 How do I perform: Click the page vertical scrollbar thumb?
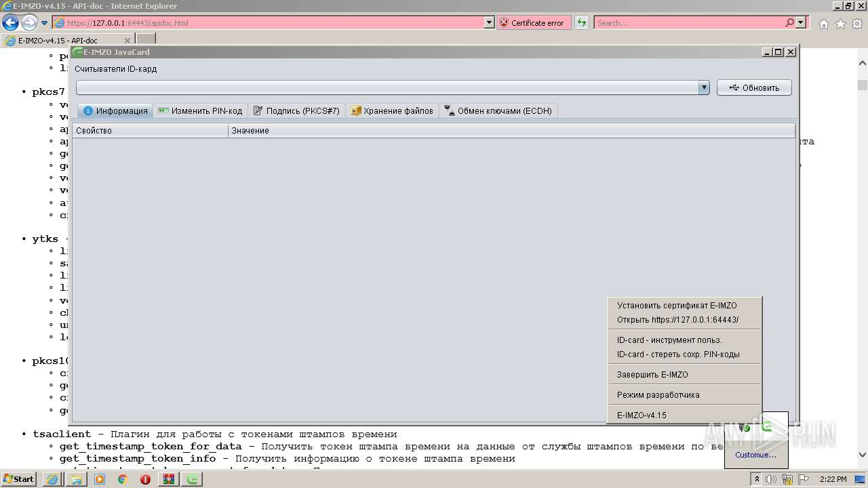coord(862,85)
